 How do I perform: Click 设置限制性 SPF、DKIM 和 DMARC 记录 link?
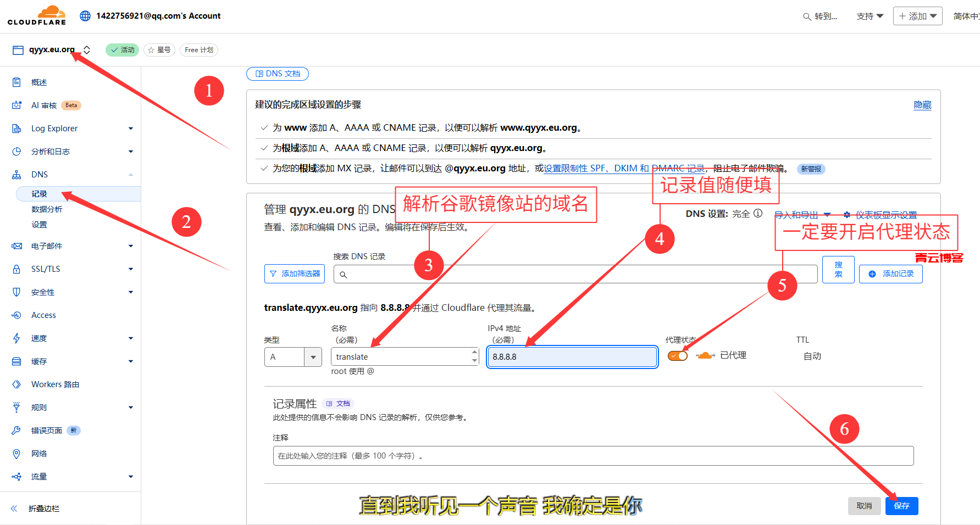pos(624,169)
